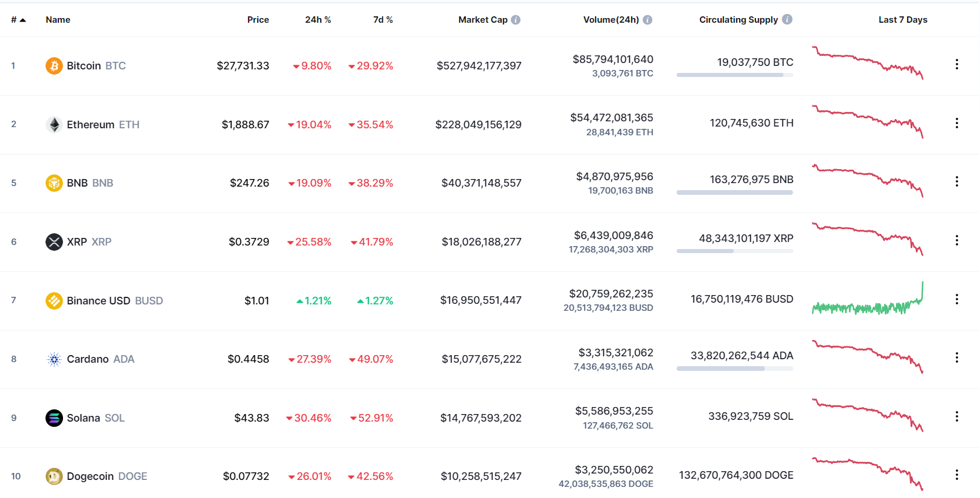Viewport: 980px width, 498px height.
Task: Click Dogecoin supply 132,670,764,300 DOGE
Action: point(736,475)
